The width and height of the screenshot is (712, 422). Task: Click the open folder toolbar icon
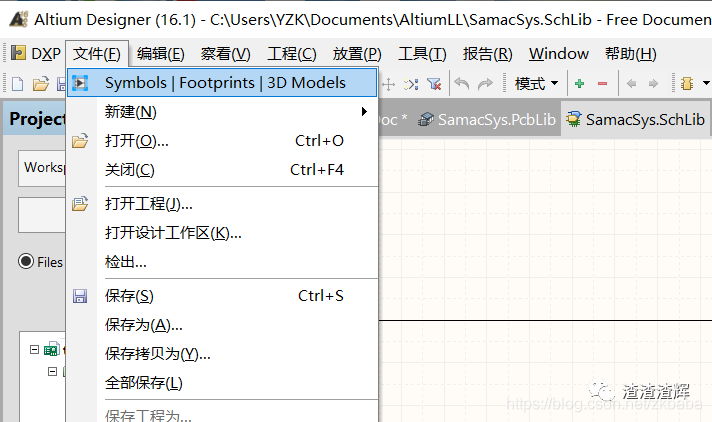39,84
